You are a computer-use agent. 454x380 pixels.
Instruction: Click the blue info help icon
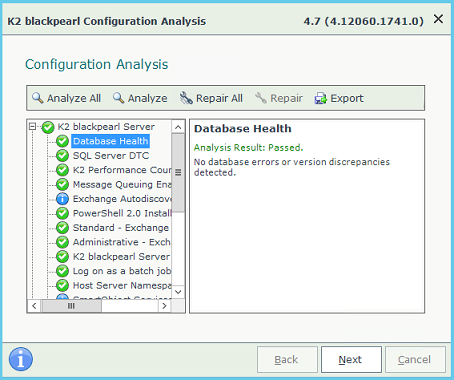coord(21,359)
